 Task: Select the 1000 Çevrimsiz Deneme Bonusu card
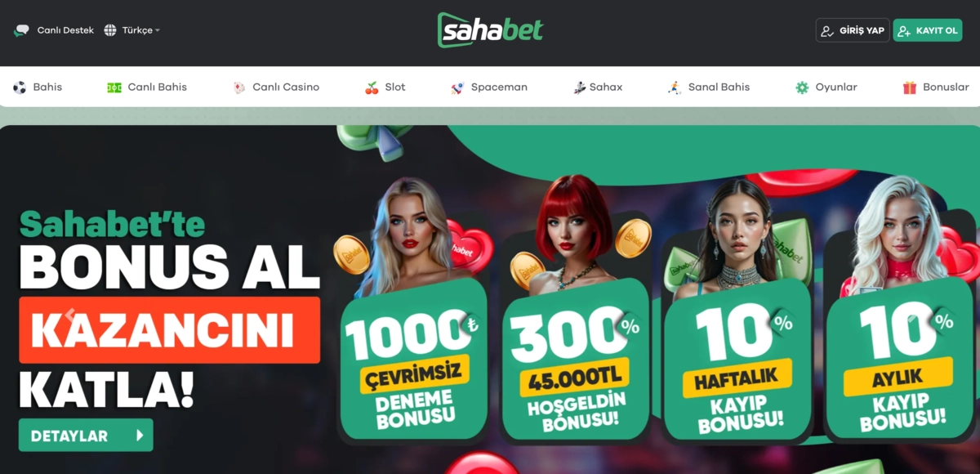413,360
